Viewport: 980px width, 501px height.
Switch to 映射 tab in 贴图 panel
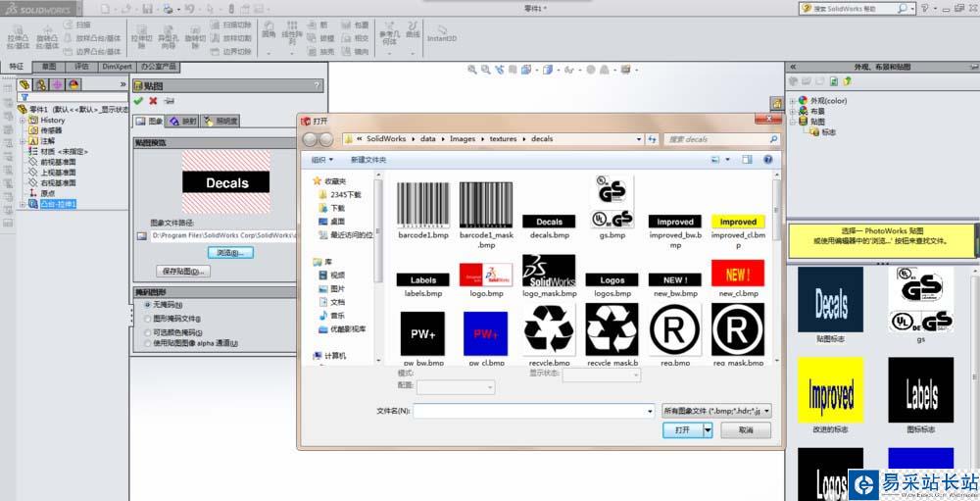click(x=182, y=122)
